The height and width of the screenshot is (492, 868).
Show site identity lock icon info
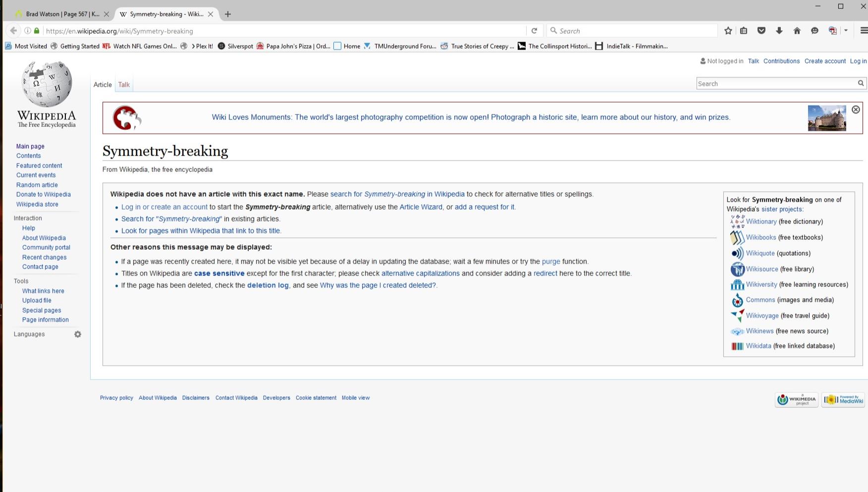[x=37, y=31]
